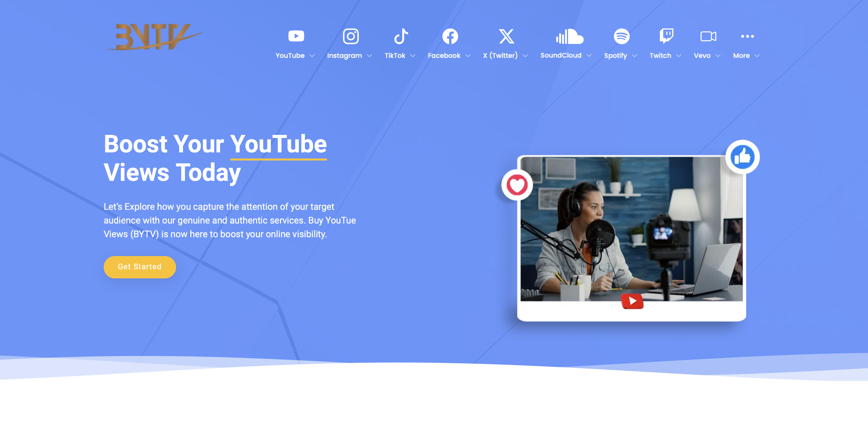The height and width of the screenshot is (444, 868).
Task: Open the Vevo menu label
Action: tap(702, 56)
